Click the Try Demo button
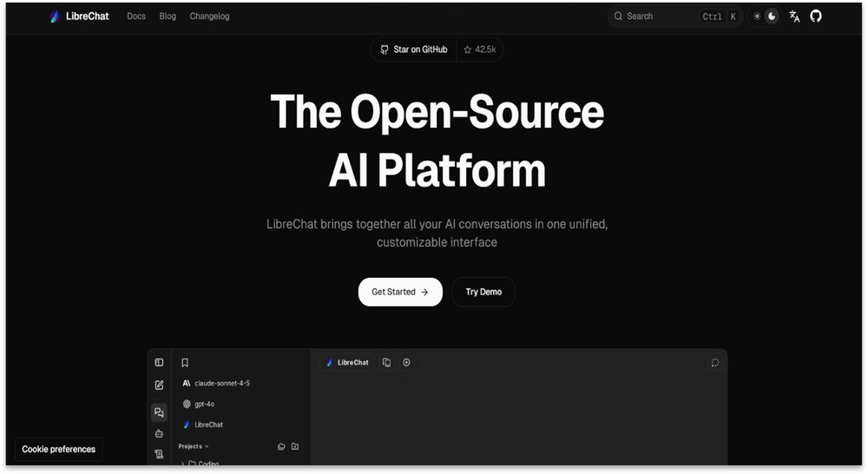The width and height of the screenshot is (868, 474). [483, 292]
